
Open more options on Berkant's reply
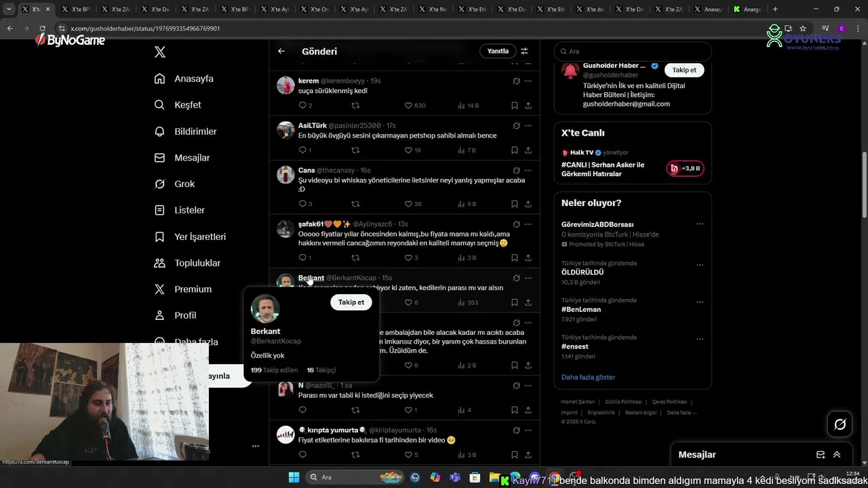528,278
